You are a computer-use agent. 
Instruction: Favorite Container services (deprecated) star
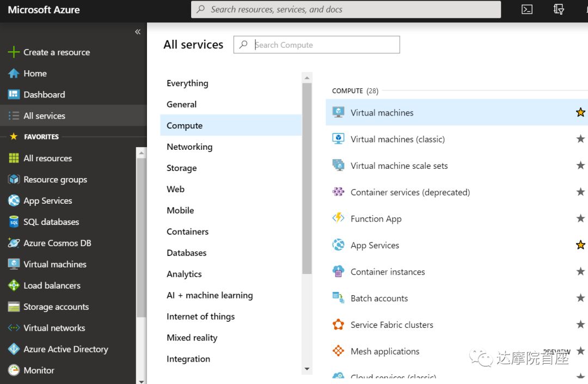[x=580, y=192]
